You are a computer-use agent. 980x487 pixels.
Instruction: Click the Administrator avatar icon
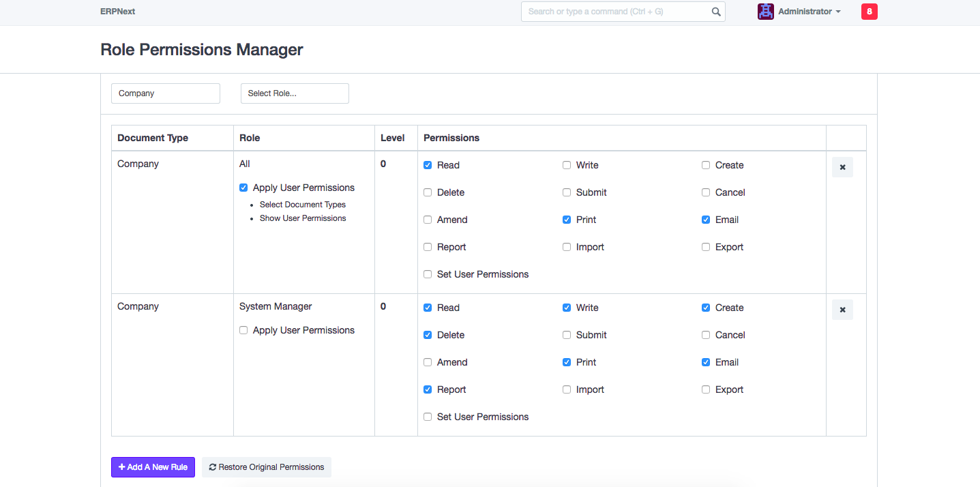point(765,12)
